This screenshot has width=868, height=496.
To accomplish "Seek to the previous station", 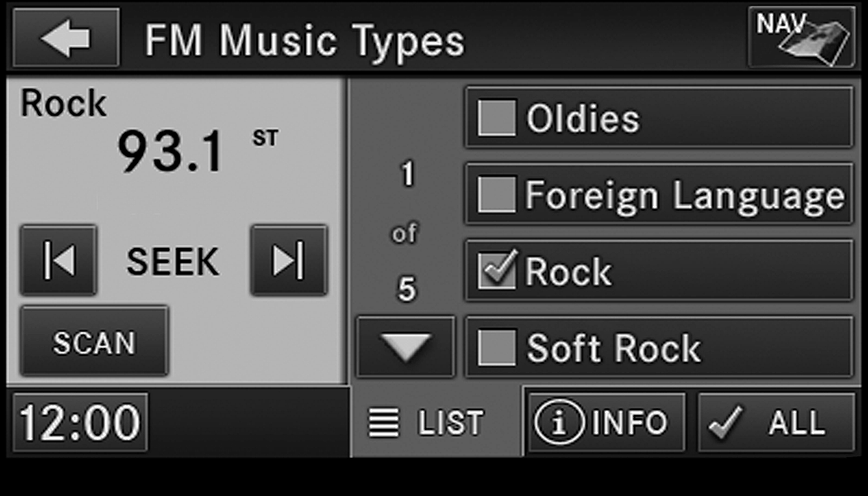I will pyautogui.click(x=58, y=260).
